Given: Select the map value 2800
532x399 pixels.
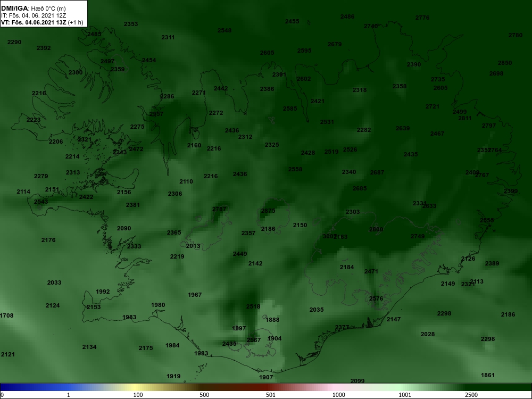Looking at the screenshot, I should click(376, 229).
